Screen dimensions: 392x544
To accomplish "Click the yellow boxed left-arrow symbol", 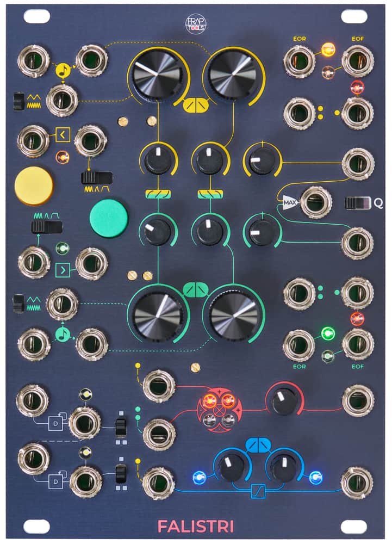I will (63, 134).
